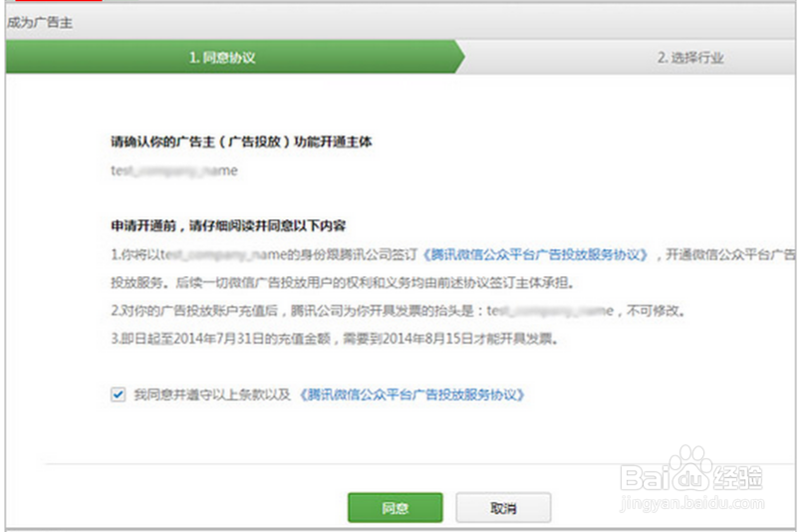Click clause 2 text about 开具发票的抬头
Image resolution: width=809 pixels, height=532 pixels.
(398, 311)
